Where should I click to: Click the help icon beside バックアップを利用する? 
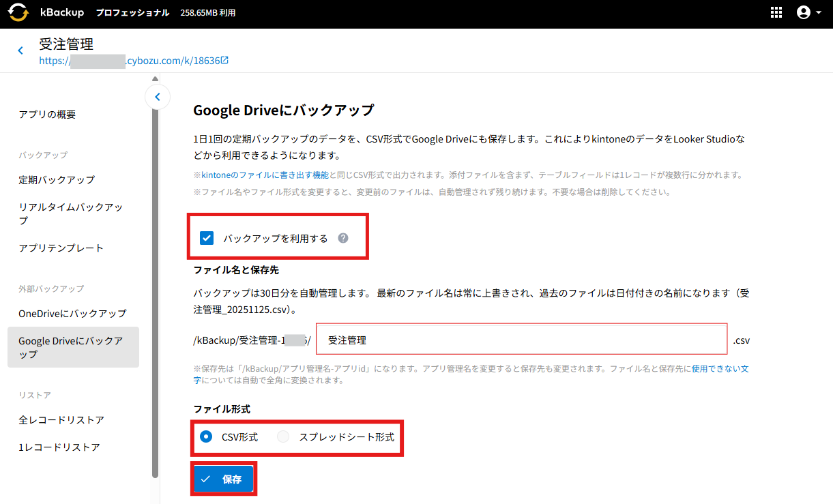click(343, 238)
